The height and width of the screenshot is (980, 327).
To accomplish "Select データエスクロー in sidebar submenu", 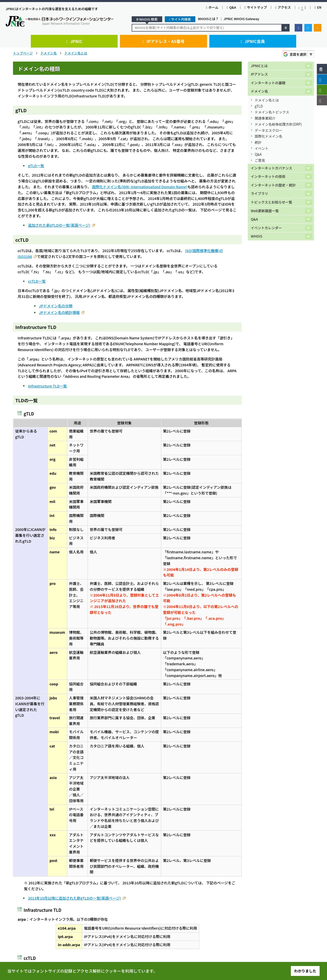I will pos(268,131).
